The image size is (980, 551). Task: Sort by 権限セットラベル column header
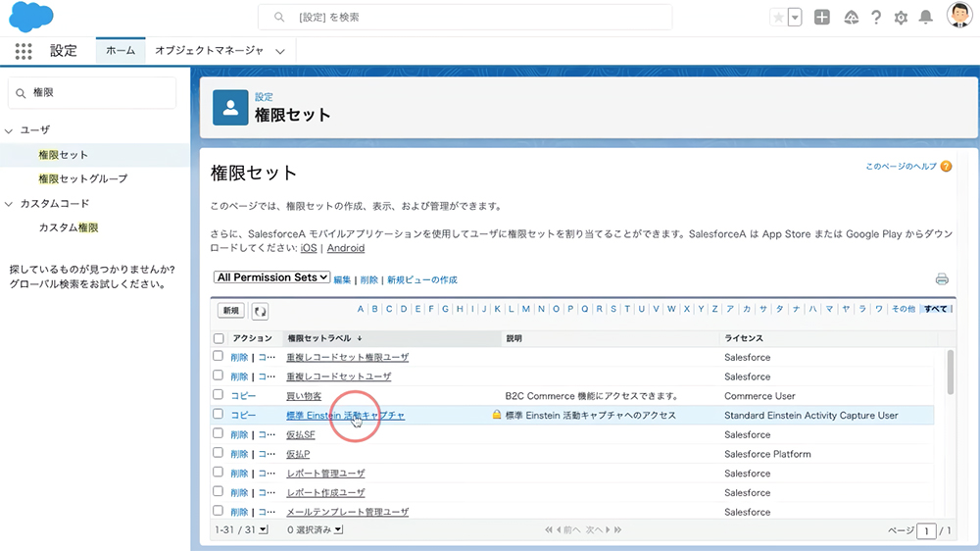[x=319, y=338]
